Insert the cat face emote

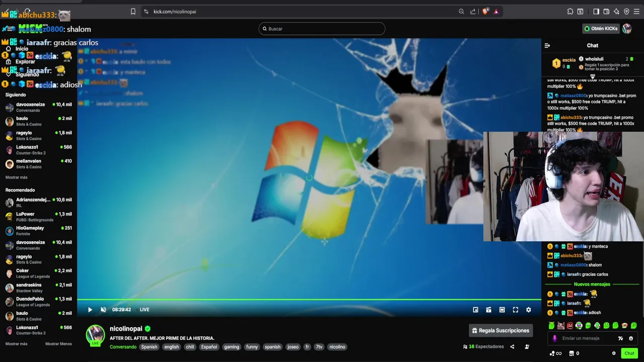560,326
